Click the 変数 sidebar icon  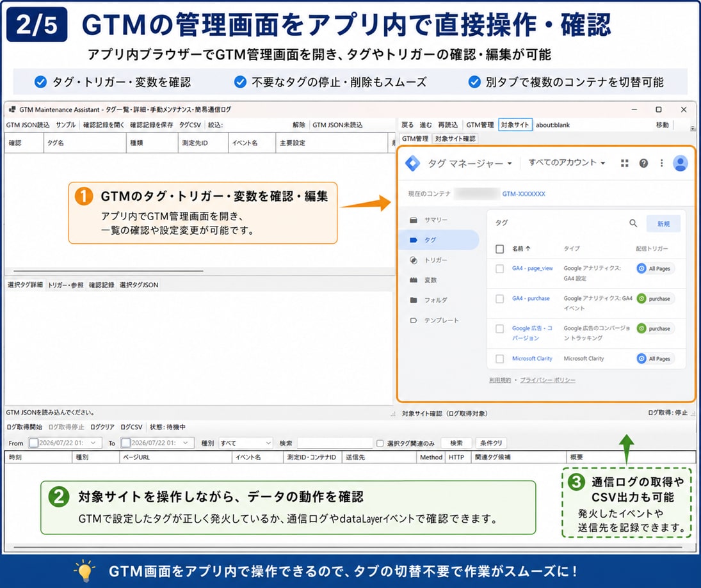tap(414, 280)
